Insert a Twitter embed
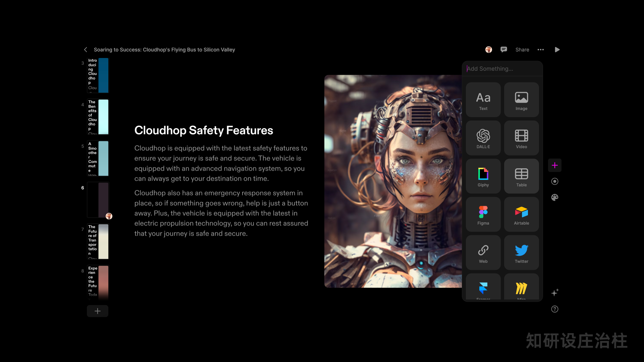This screenshot has height=362, width=644. pyautogui.click(x=521, y=252)
